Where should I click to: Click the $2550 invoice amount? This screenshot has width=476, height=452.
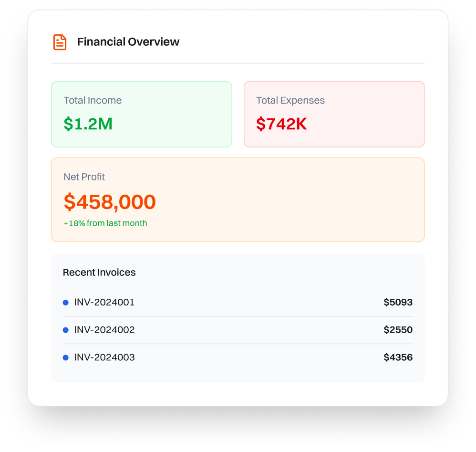[398, 330]
